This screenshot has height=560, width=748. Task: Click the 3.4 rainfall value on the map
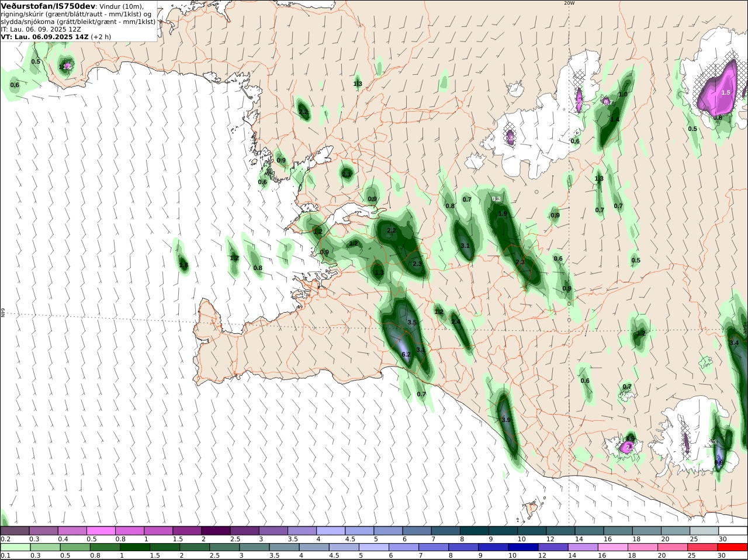(734, 343)
